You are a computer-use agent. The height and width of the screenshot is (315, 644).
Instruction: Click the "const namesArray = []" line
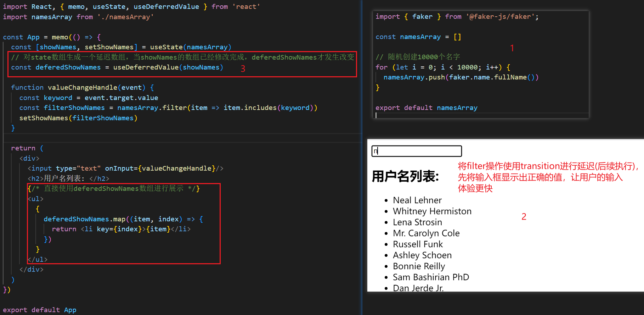[x=418, y=37]
